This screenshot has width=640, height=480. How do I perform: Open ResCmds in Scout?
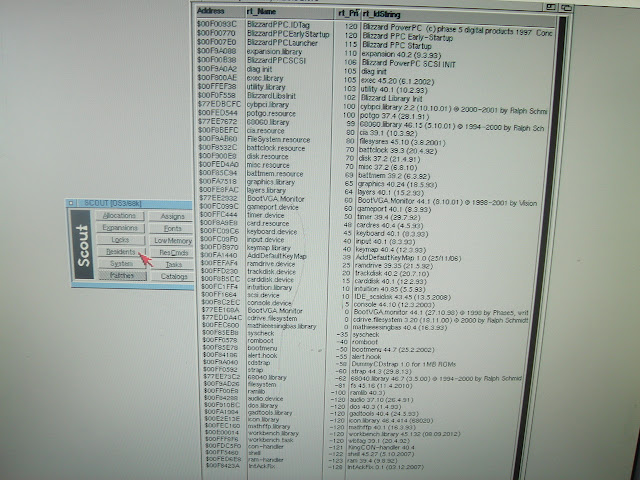pyautogui.click(x=172, y=253)
